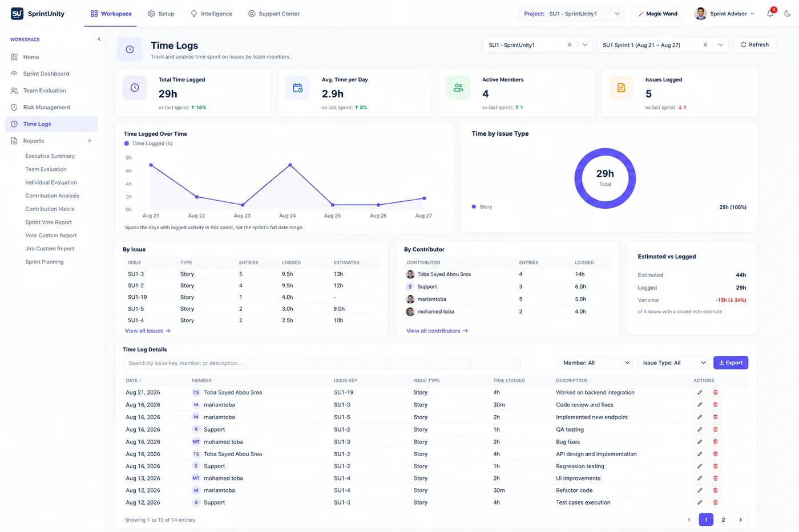Viewport: 799px width, 532px height.
Task: Open notifications bell icon
Action: point(770,14)
